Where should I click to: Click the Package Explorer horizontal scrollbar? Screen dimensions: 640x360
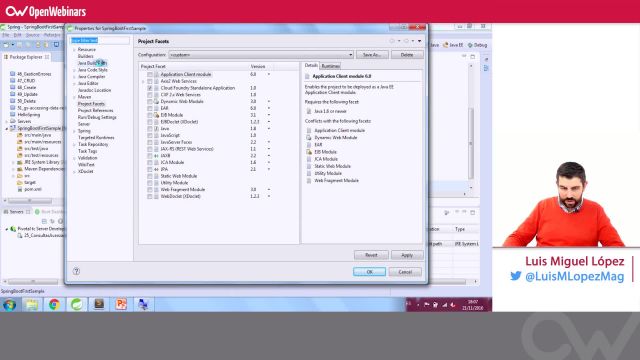click(x=29, y=201)
